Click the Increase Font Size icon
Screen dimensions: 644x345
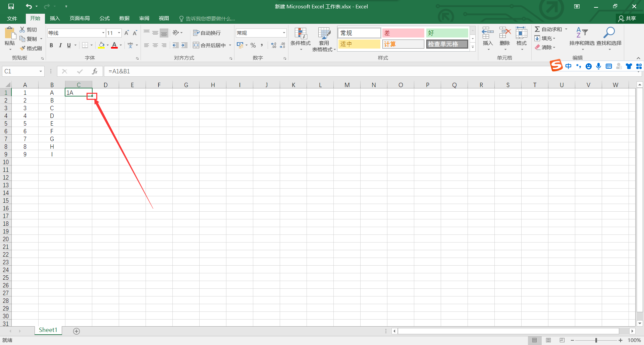pyautogui.click(x=126, y=33)
